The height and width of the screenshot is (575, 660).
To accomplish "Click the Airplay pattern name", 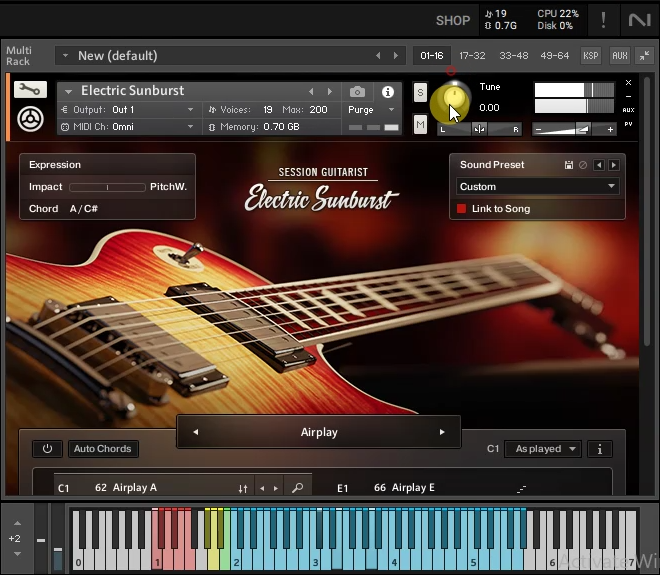I will 319,432.
